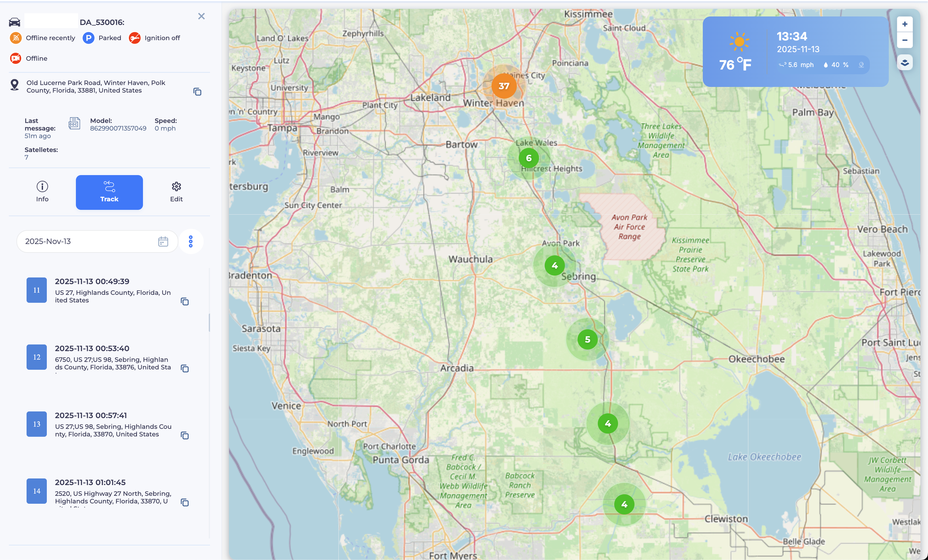Image resolution: width=928 pixels, height=560 pixels.
Task: Click the 5 cluster marker south of Sebring
Action: [587, 339]
